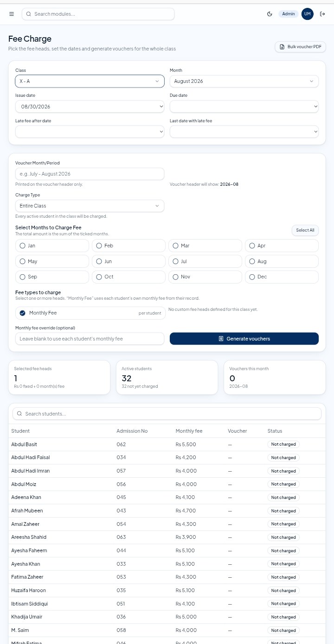
Task: Click Generate vouchers button
Action: tap(244, 339)
